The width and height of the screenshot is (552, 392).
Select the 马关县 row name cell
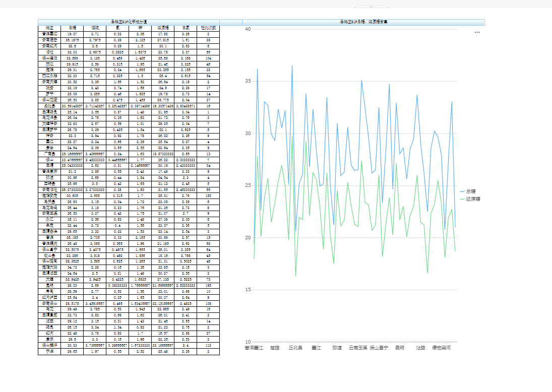pyautogui.click(x=49, y=202)
